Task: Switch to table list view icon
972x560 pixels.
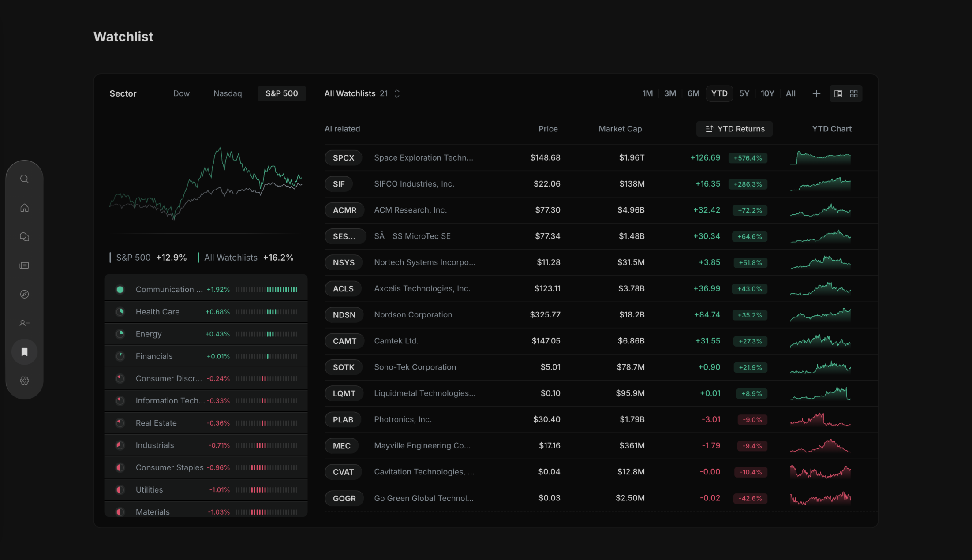Action: [x=838, y=93]
